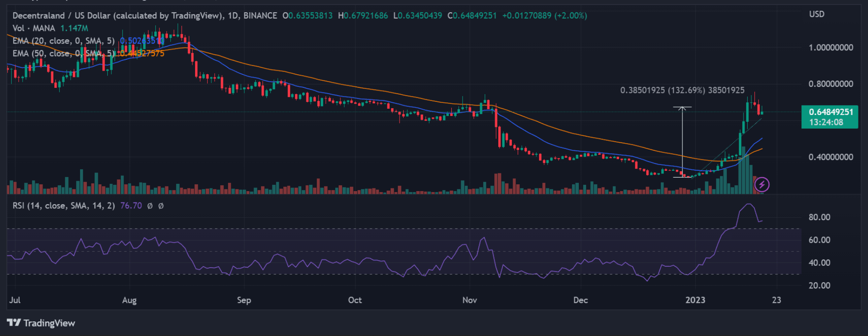Click the Vol · MANA indicator legend
868x336 pixels.
click(33, 28)
